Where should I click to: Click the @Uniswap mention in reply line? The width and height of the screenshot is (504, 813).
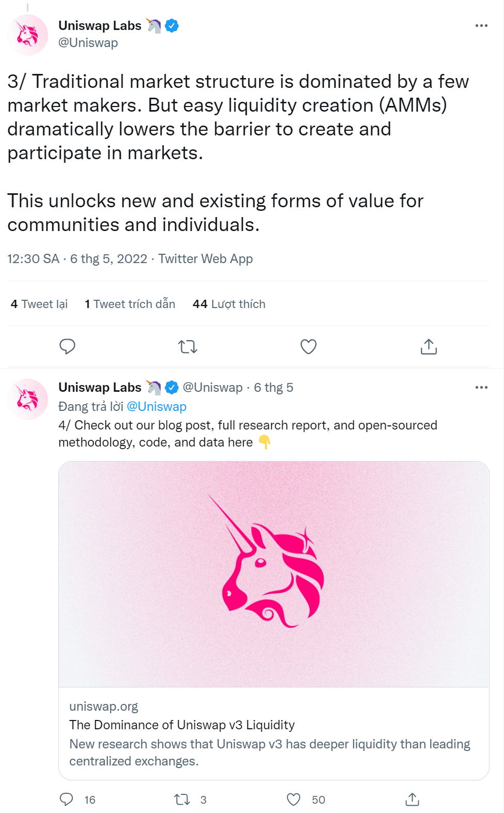pos(156,406)
